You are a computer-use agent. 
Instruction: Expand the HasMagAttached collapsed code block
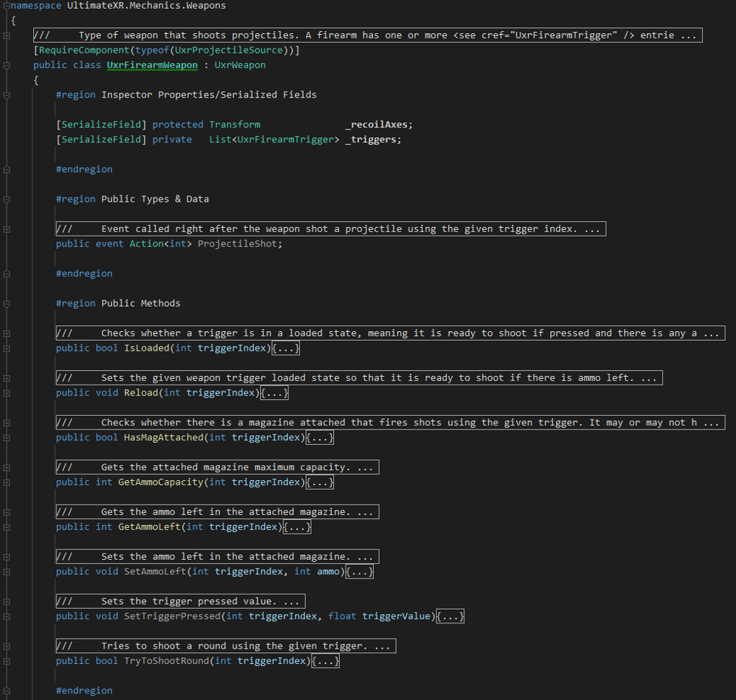[x=320, y=438]
